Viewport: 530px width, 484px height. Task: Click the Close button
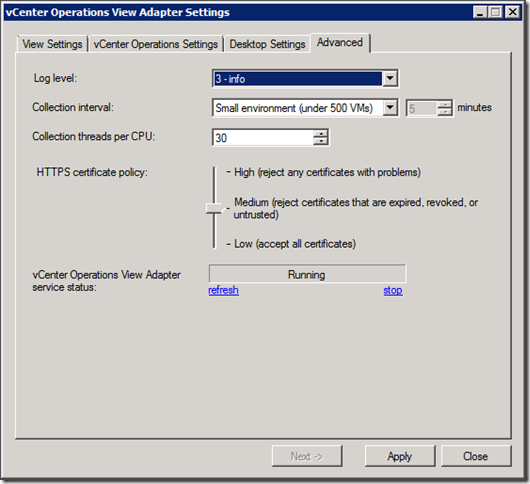pos(476,456)
